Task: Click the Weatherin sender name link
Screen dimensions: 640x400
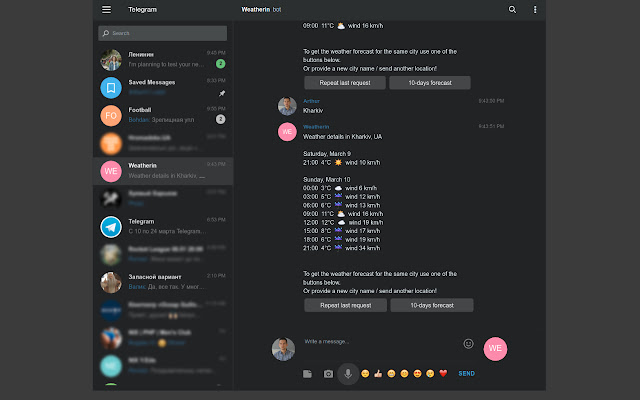Action: coord(316,127)
